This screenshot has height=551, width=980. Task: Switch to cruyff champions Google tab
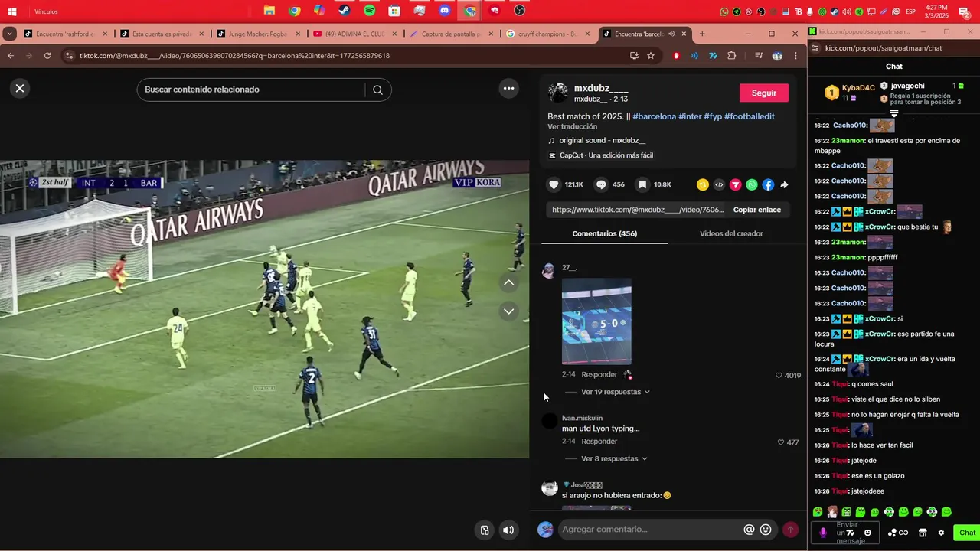[x=545, y=34]
